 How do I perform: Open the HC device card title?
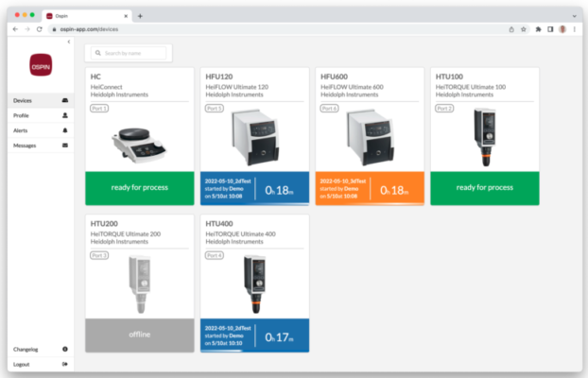[95, 77]
